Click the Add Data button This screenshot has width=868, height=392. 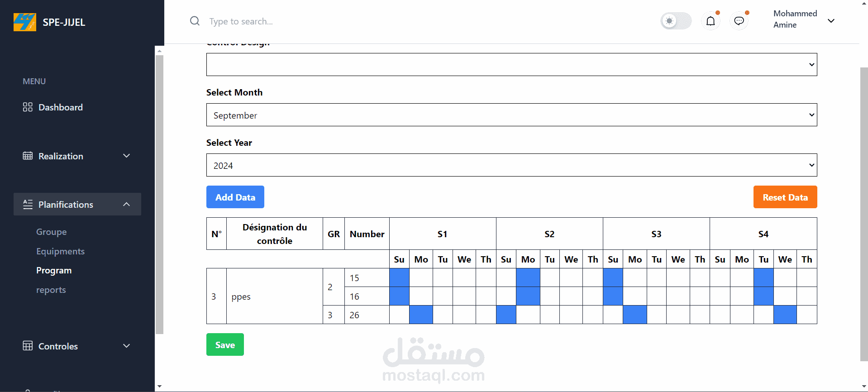[235, 197]
